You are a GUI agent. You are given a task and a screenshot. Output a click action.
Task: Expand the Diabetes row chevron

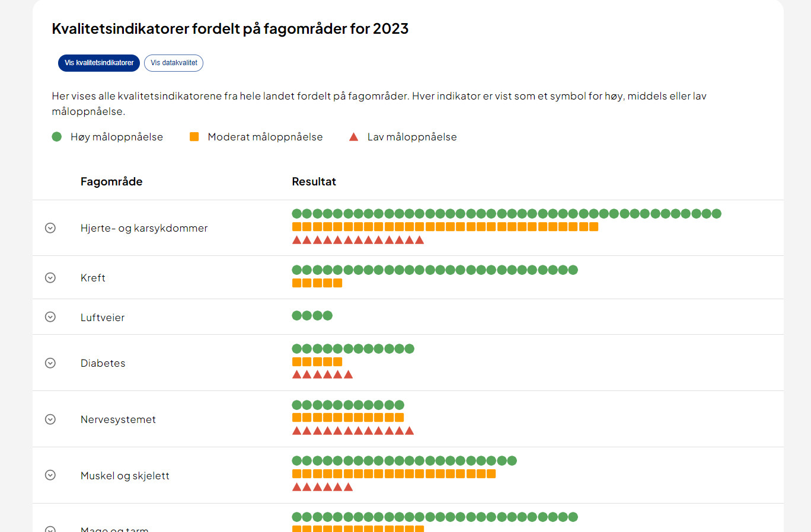[x=50, y=363]
